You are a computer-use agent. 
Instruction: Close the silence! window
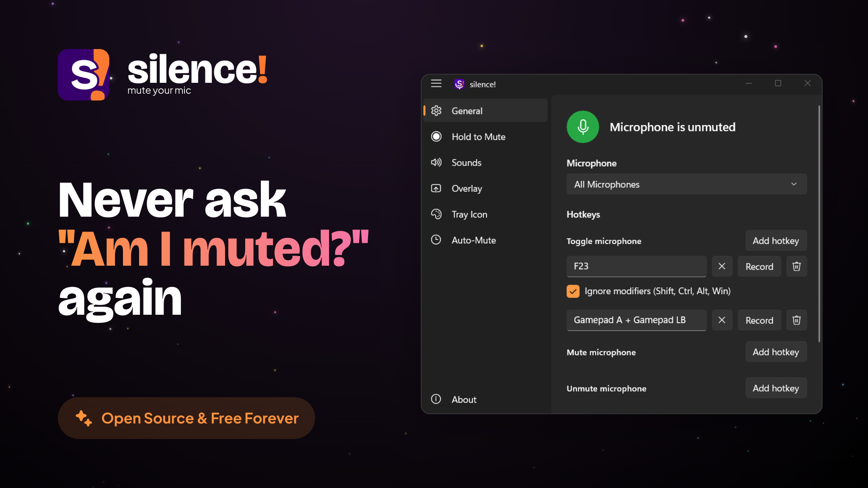tap(808, 83)
